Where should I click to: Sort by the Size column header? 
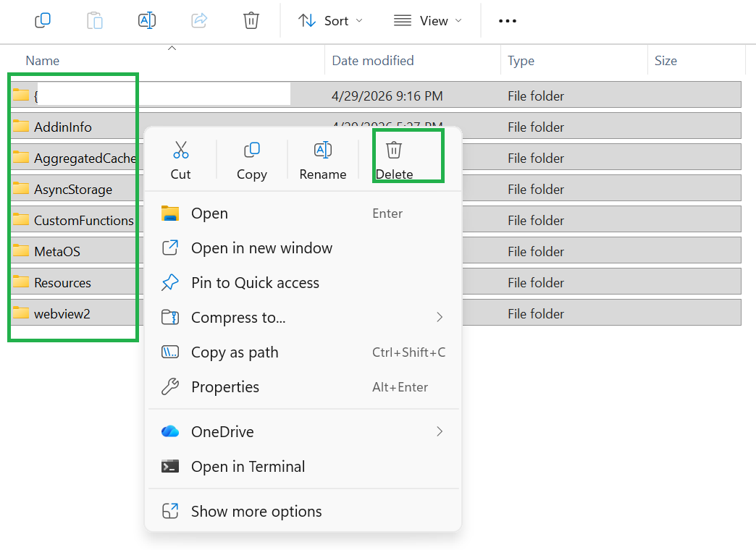click(665, 61)
